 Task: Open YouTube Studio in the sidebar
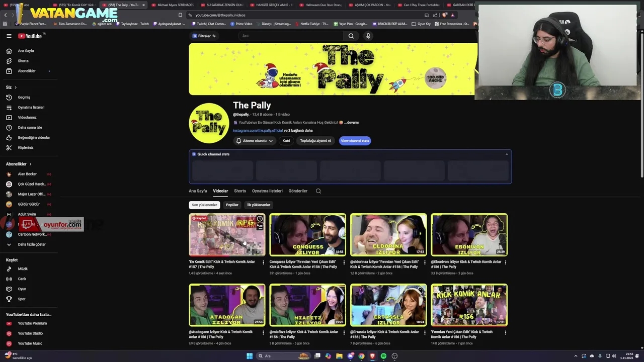[30, 333]
